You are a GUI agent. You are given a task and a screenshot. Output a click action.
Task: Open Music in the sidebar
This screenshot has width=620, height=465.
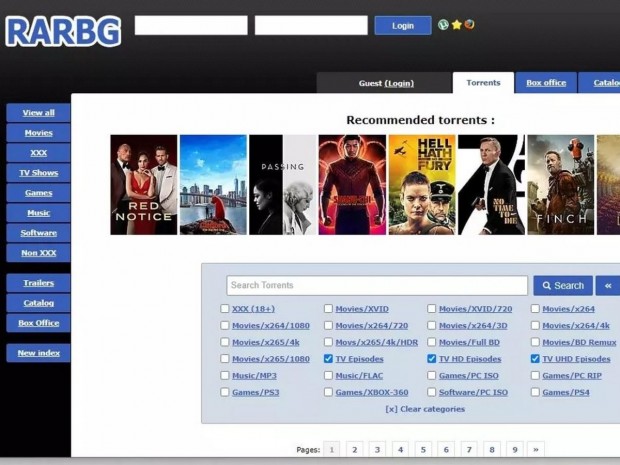tap(38, 213)
